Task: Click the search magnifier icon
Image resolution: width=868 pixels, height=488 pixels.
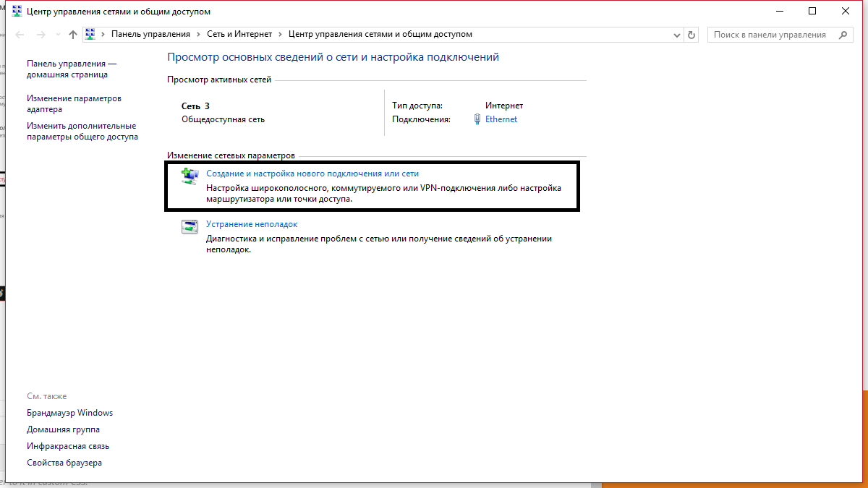Action: point(843,35)
